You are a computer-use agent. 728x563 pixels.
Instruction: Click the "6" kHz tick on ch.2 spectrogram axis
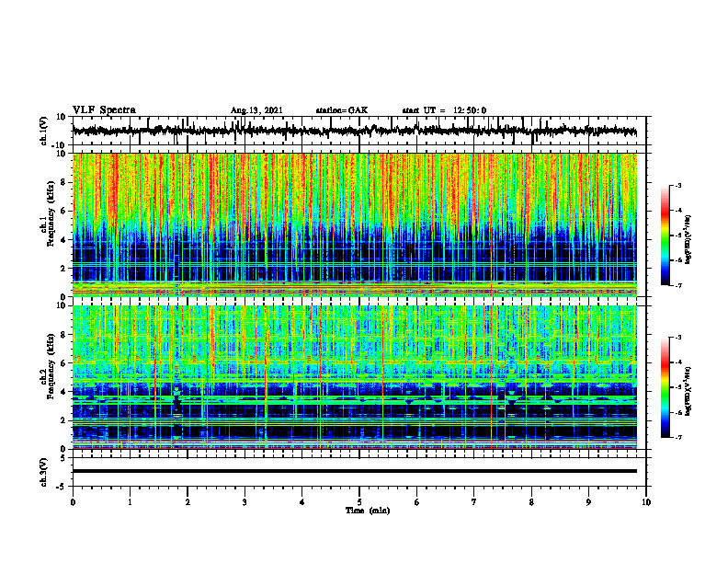pyautogui.click(x=63, y=363)
